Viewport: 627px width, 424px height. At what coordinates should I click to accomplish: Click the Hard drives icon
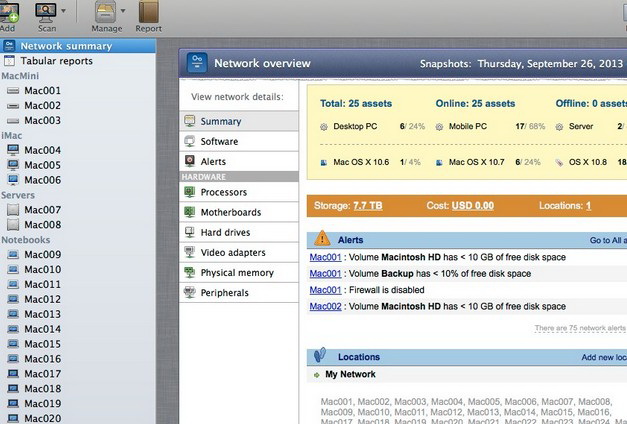coord(190,232)
